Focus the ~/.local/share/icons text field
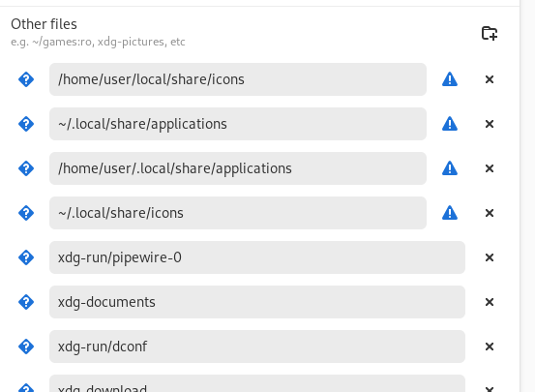 pyautogui.click(x=238, y=213)
